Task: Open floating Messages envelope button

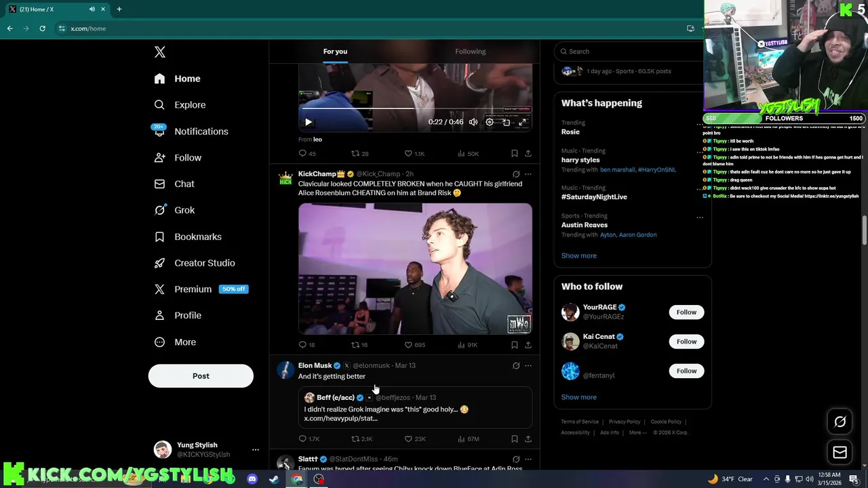Action: pyautogui.click(x=840, y=452)
